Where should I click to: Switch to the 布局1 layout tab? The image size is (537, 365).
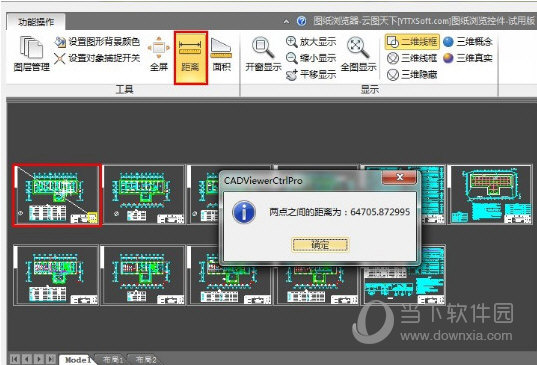[x=113, y=360]
